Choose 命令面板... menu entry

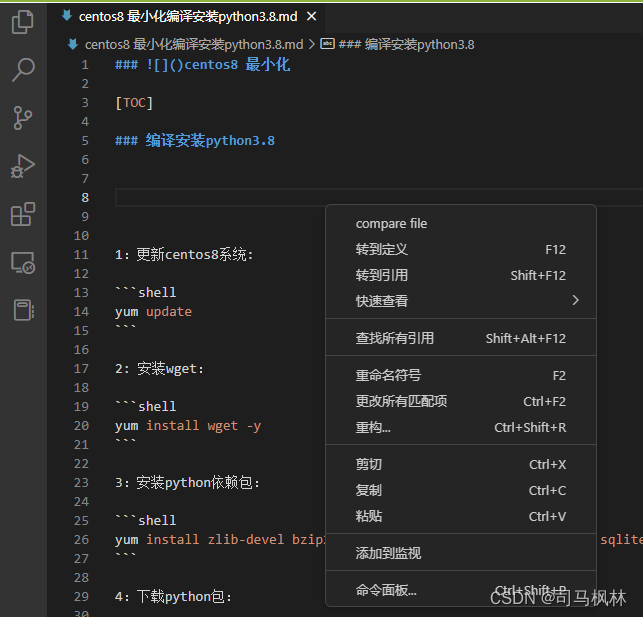[461, 590]
